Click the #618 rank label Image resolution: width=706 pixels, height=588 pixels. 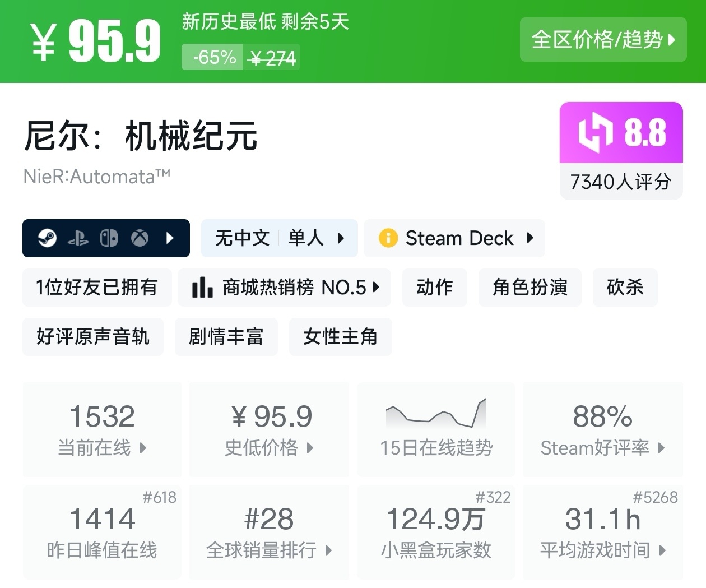pos(159,497)
